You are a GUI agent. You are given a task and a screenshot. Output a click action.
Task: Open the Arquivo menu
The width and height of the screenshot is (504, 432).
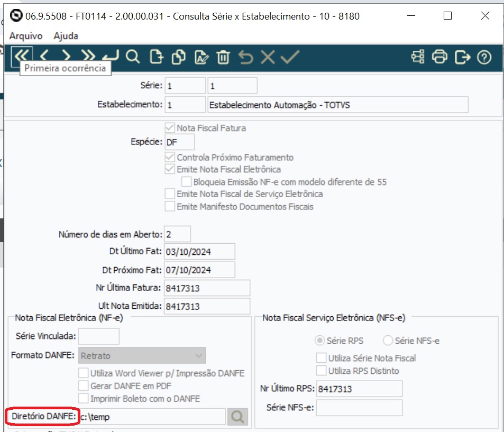coord(25,35)
